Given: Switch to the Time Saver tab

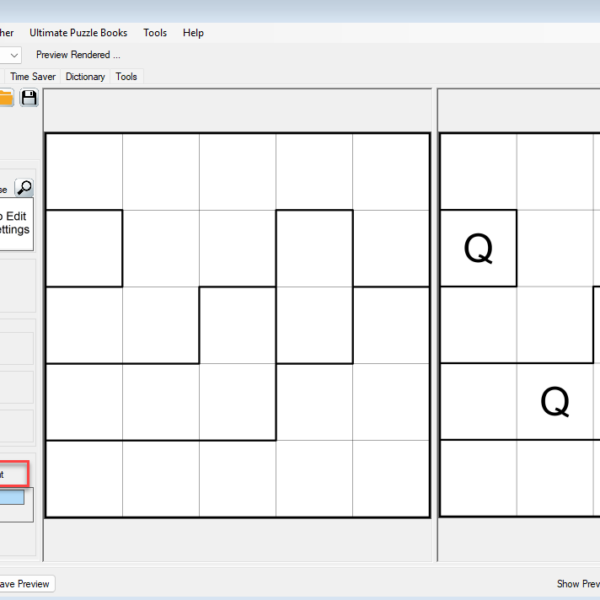Looking at the screenshot, I should (x=33, y=76).
